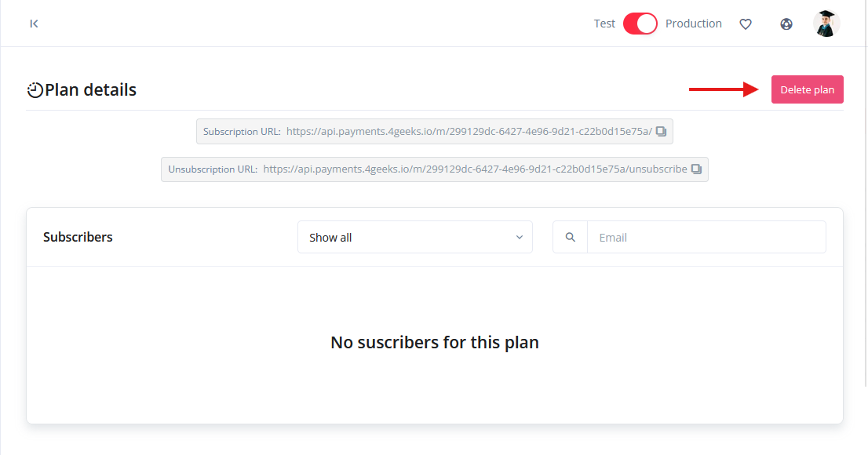Copy the Unsubscription URL using its copy icon
Image resolution: width=868 pixels, height=455 pixels.
[x=696, y=169]
